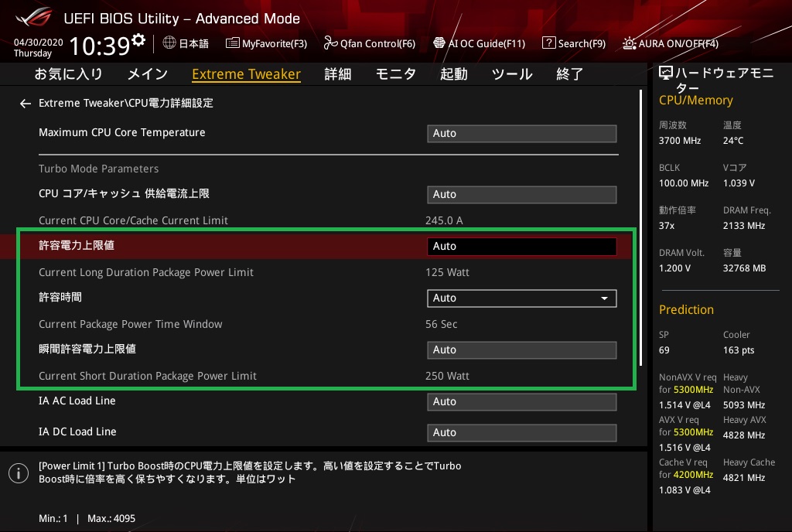Click the Search question mark icon
This screenshot has height=532, width=792.
(548, 43)
